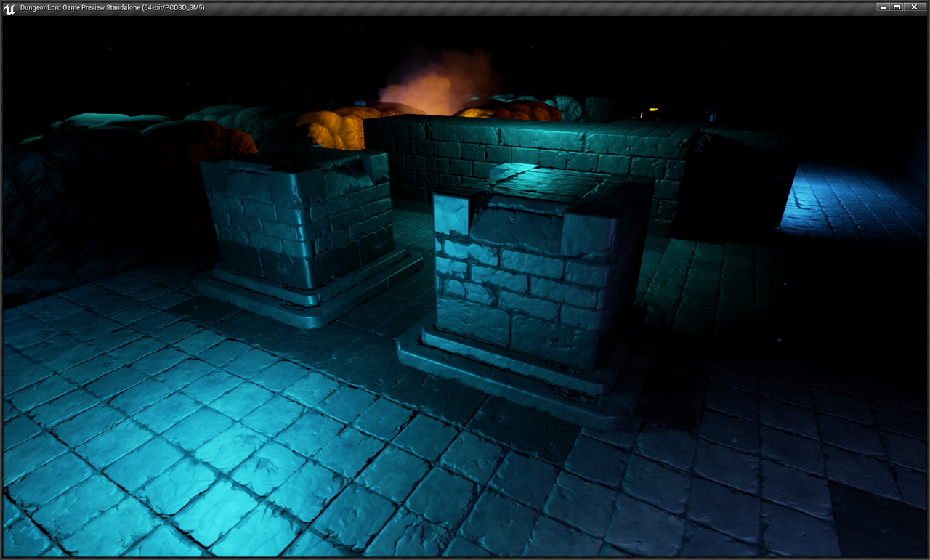
Task: Select the red-tinted boulder beside rear pedestal
Action: click(203, 142)
